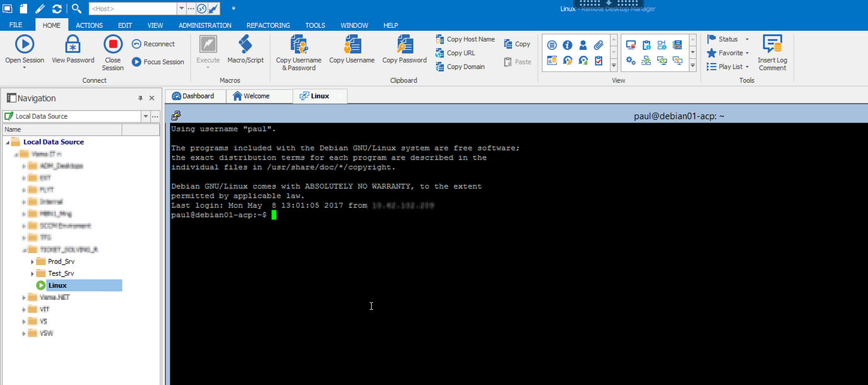Viewport: 868px width, 385px height.
Task: Click the View Password lock icon
Action: click(73, 44)
